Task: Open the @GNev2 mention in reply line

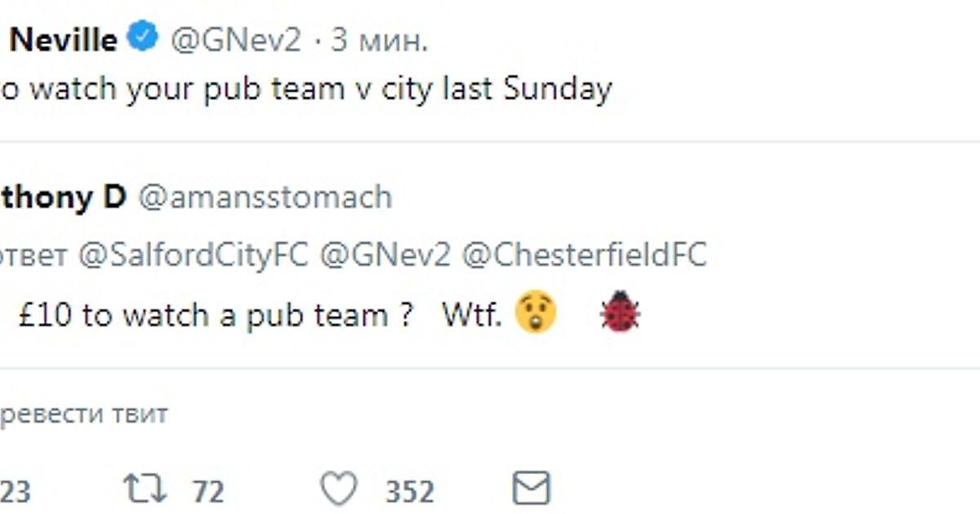Action: 385,255
